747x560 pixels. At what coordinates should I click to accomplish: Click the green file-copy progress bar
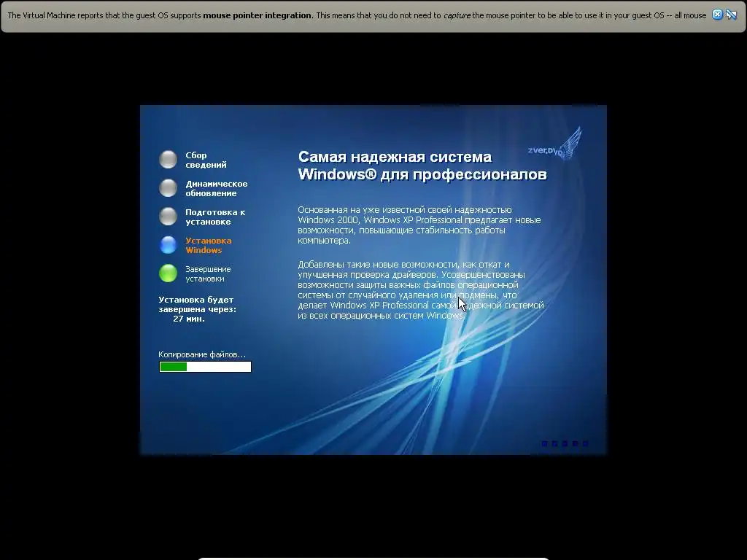(205, 367)
